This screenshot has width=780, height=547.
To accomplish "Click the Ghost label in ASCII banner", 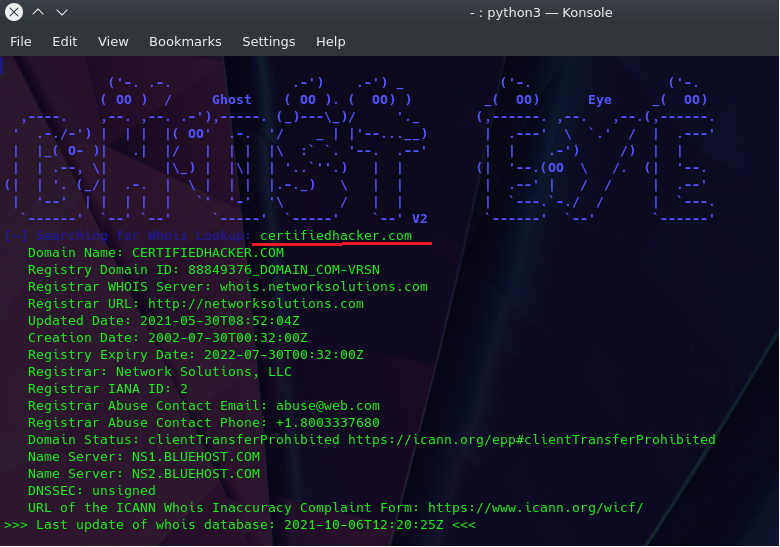I will (232, 99).
